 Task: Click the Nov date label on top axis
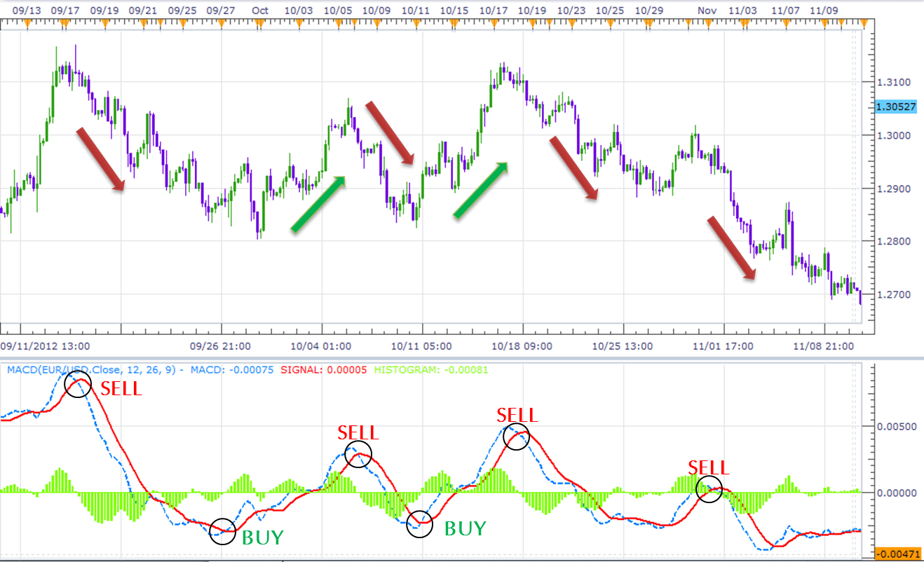click(x=707, y=11)
